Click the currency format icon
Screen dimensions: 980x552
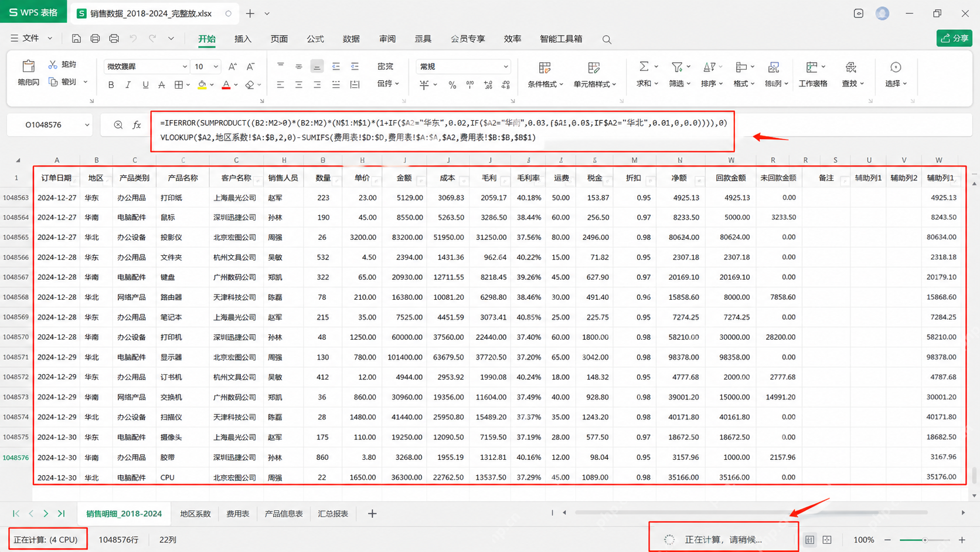(x=424, y=85)
